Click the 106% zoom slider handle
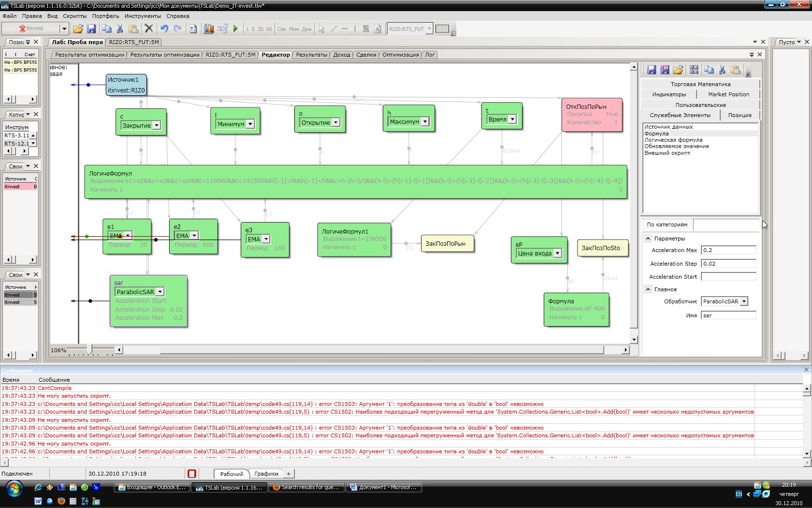Viewport: 812px width, 508px height. click(90, 349)
